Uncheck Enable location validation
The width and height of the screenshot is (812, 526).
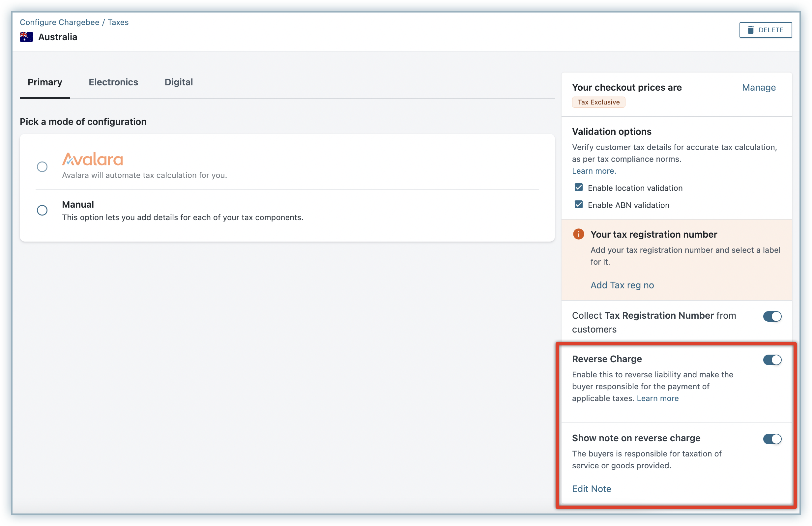point(578,188)
